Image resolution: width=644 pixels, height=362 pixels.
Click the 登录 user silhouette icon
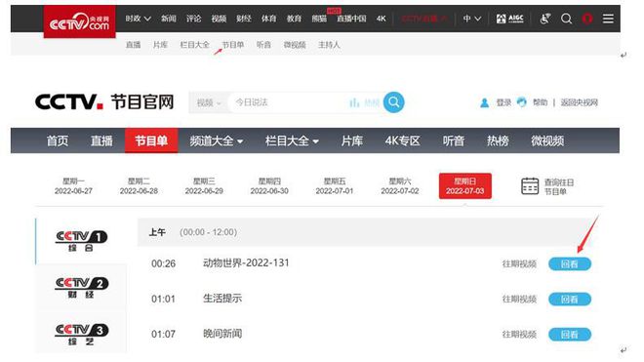click(484, 102)
